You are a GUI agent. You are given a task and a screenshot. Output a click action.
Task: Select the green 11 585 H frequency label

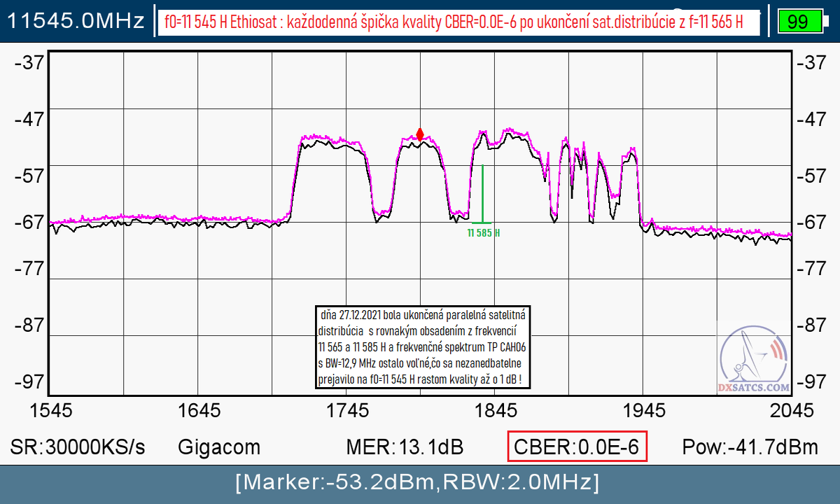[483, 232]
